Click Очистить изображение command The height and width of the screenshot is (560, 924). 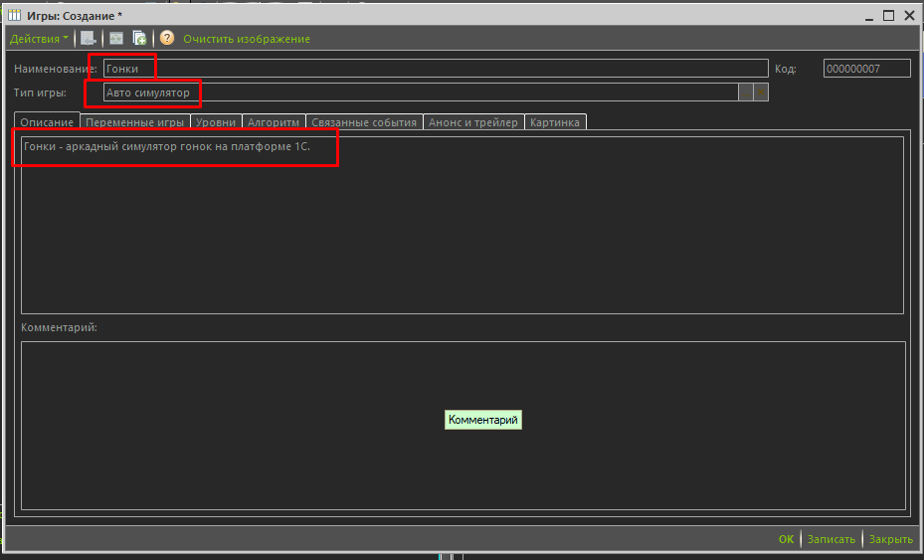coord(247,39)
